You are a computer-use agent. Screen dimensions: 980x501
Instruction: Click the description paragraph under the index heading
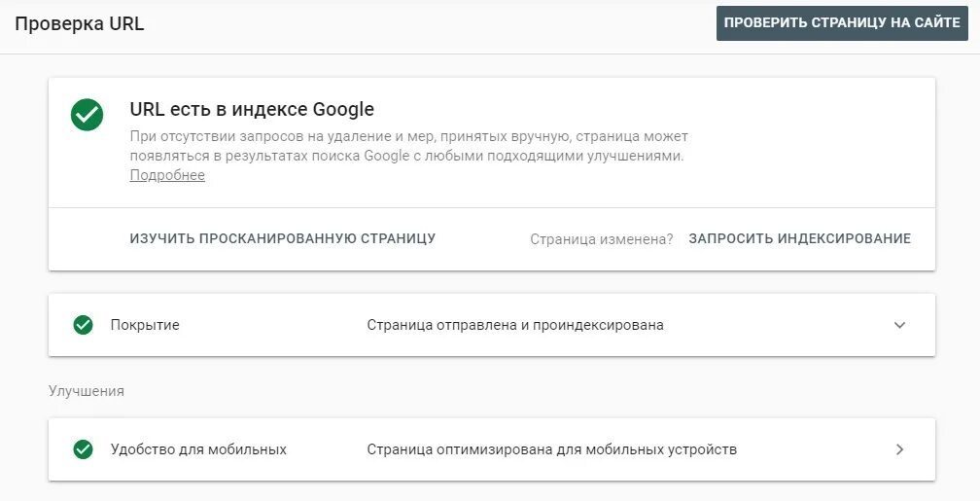408,146
